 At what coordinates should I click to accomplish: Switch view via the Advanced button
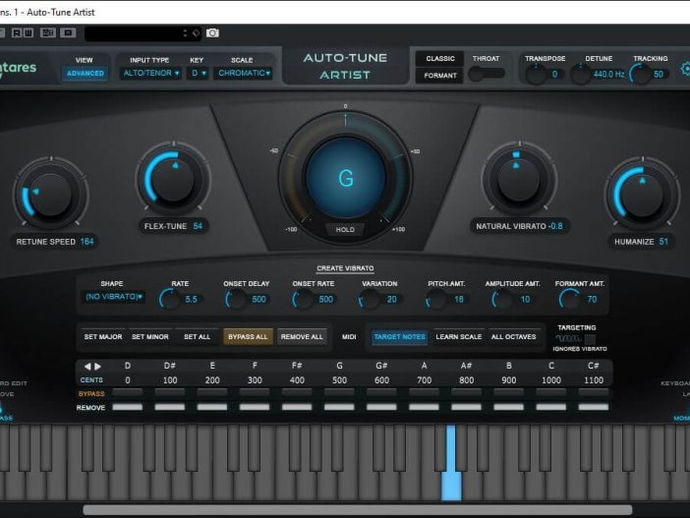click(85, 73)
